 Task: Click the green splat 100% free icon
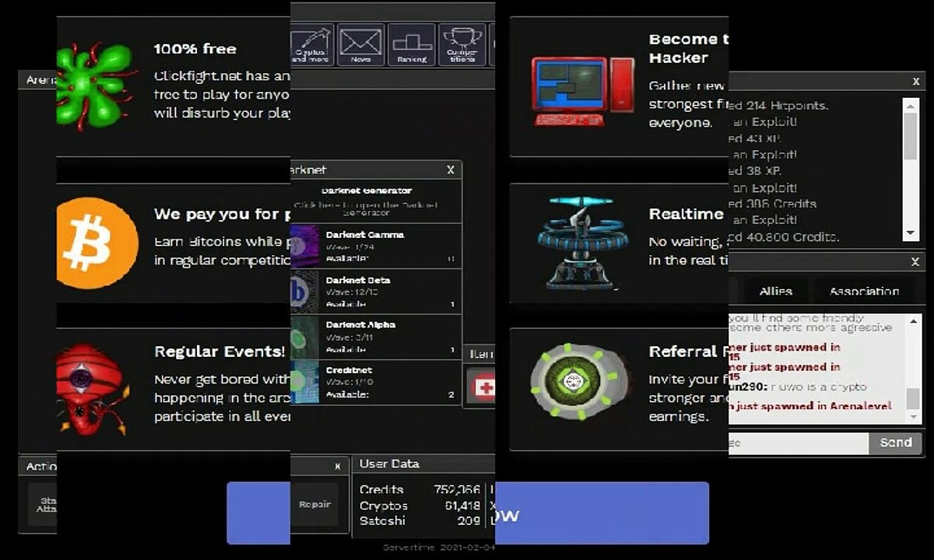click(94, 86)
